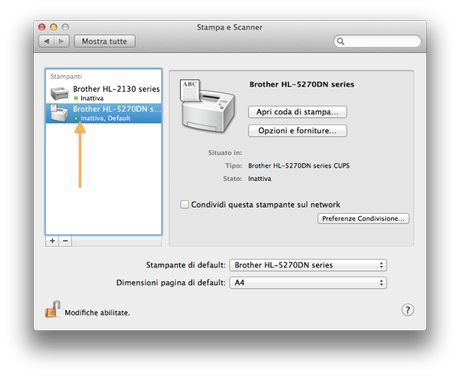Screen dimensions: 460x377
Task: Click the Brother HL-2130 printer icon in list
Action: coord(59,93)
